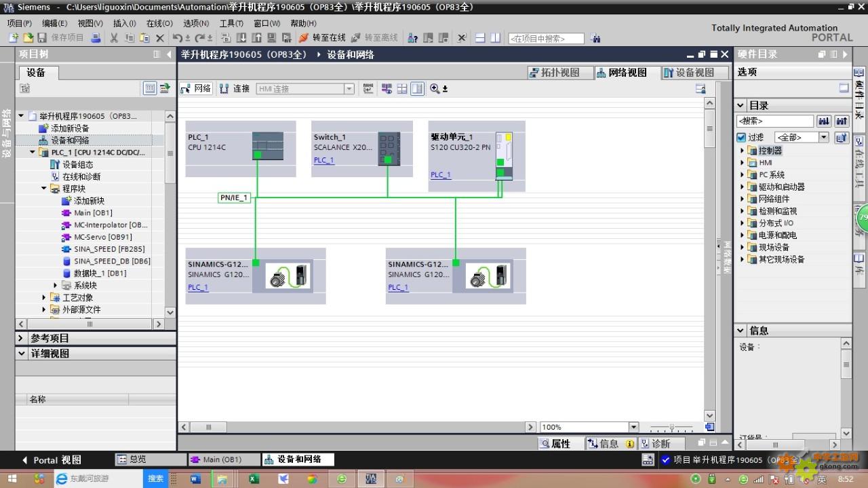Image resolution: width=868 pixels, height=488 pixels.
Task: Adjust the zoom slider in network view
Action: [x=671, y=427]
